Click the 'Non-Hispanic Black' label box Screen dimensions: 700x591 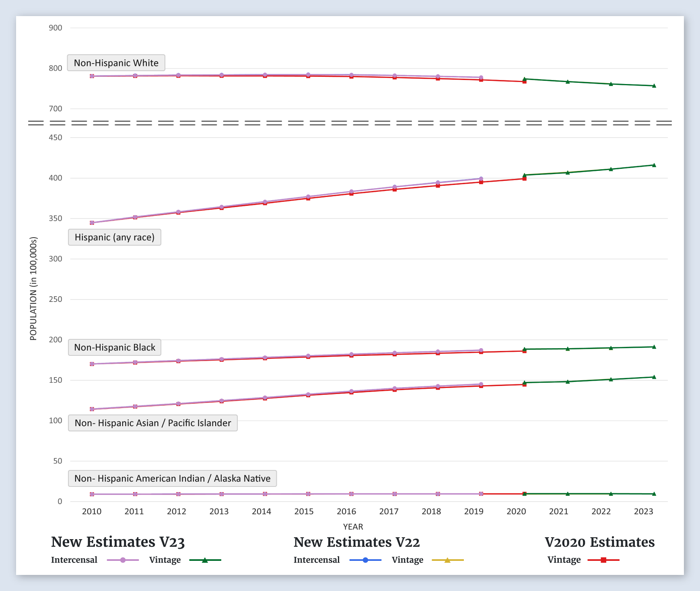tap(115, 347)
